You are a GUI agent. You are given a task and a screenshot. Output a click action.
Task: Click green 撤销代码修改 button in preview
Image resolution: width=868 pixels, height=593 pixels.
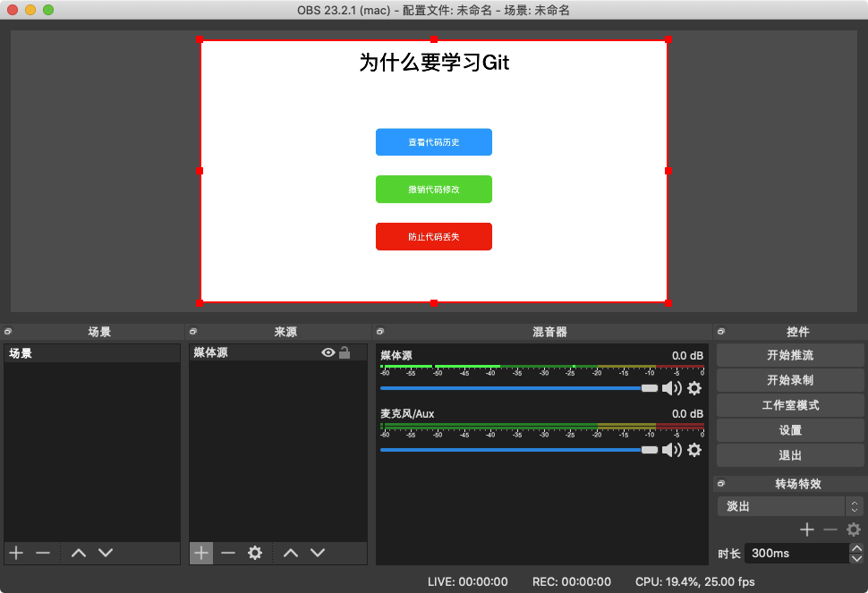click(x=433, y=190)
